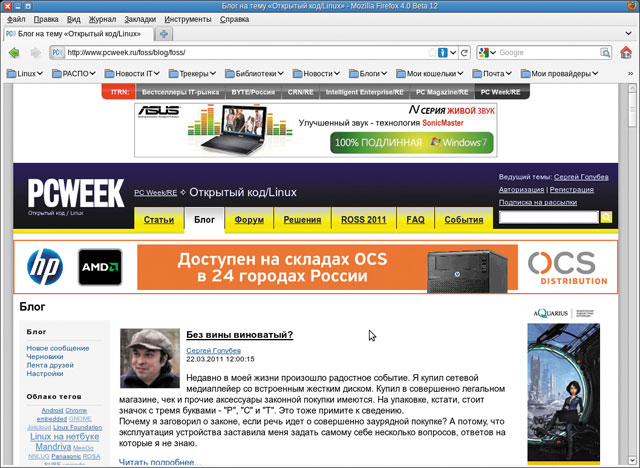Open the Закладки menu
Image resolution: width=640 pixels, height=468 pixels.
pyautogui.click(x=140, y=19)
